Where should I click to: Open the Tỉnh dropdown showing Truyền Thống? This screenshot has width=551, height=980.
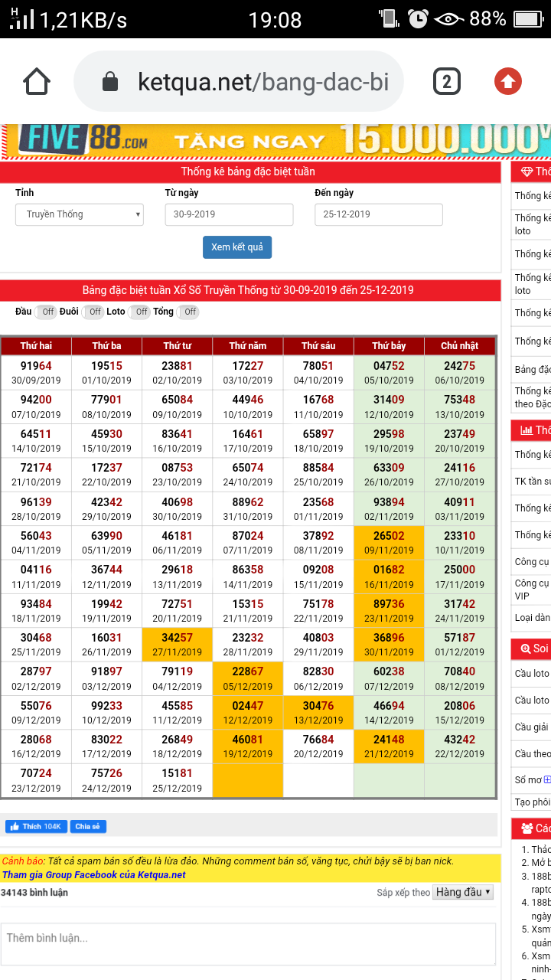[x=80, y=214]
